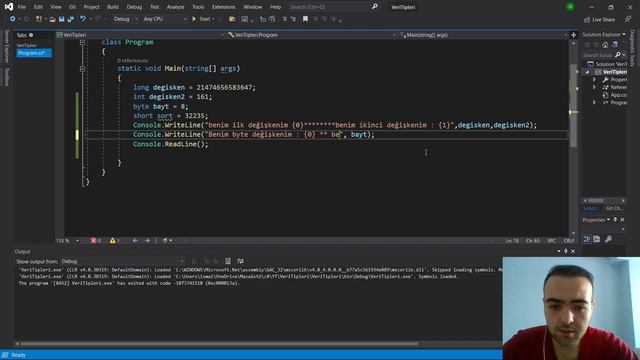Image resolution: width=640 pixels, height=360 pixels.
Task: Collapse the class Program code block
Action: pos(82,42)
